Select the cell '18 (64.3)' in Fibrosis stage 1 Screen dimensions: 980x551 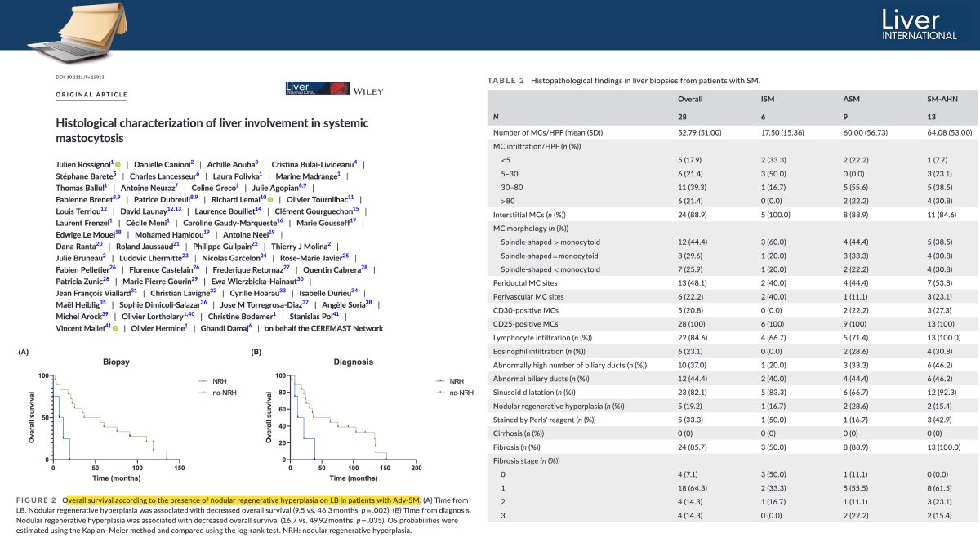(693, 487)
